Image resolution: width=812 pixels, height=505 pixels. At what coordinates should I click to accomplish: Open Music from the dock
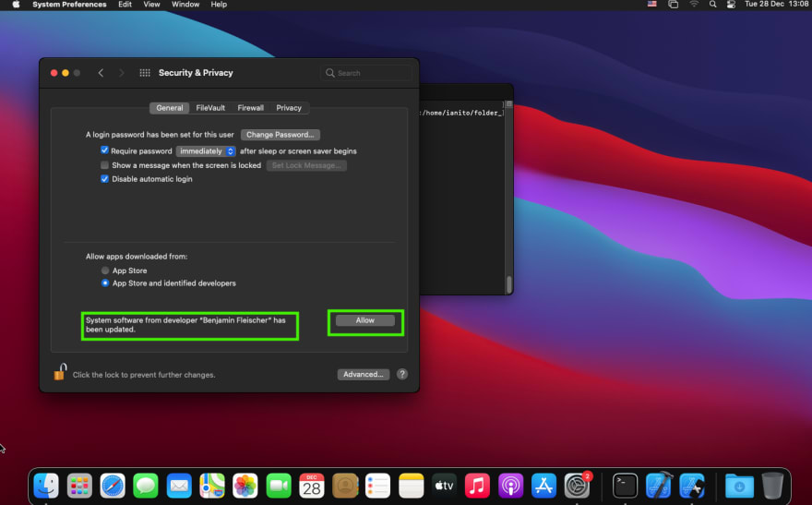pos(477,486)
